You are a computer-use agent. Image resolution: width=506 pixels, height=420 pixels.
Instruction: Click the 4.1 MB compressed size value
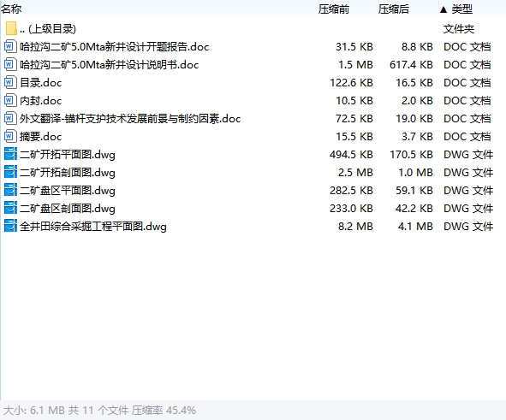click(415, 227)
